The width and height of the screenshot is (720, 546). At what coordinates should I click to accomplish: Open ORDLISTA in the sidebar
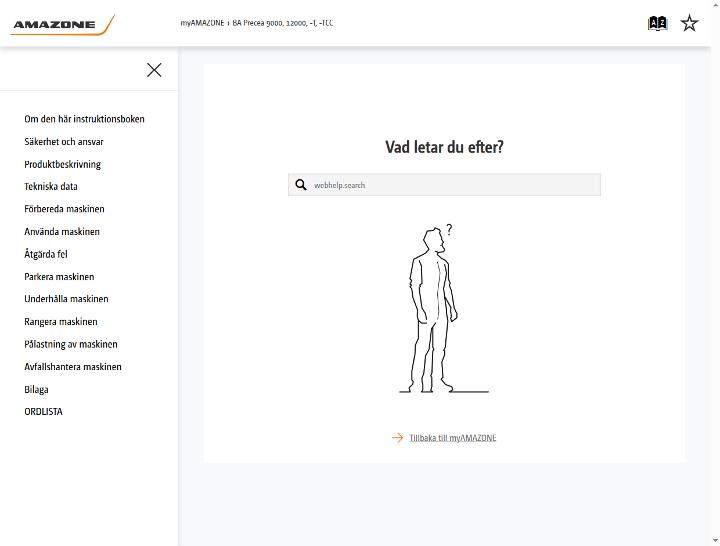coord(43,411)
